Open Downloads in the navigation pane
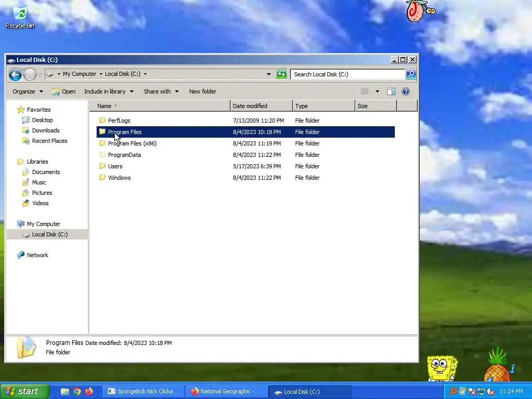Screen dimensions: 532x399 point(46,130)
